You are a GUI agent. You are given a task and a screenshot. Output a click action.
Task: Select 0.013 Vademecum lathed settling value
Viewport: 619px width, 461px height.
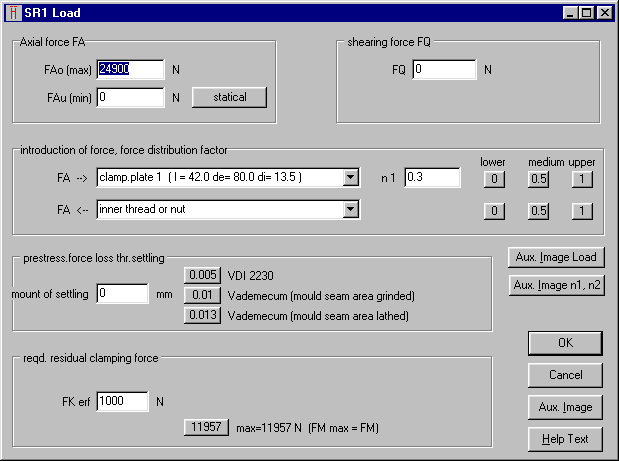(x=202, y=315)
